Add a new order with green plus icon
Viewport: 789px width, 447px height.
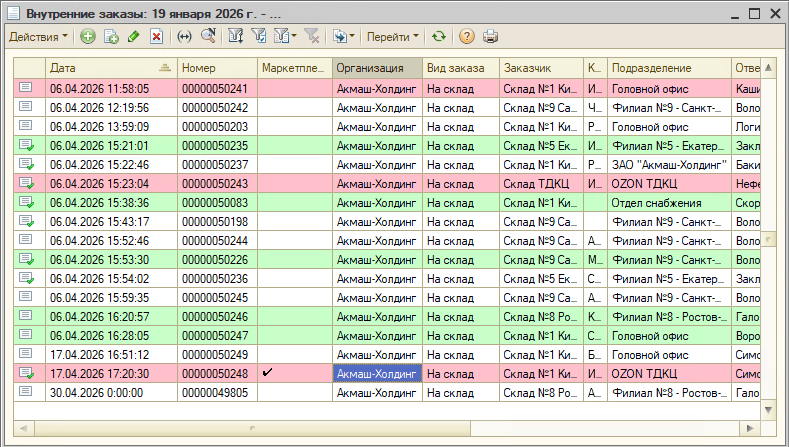[x=88, y=37]
